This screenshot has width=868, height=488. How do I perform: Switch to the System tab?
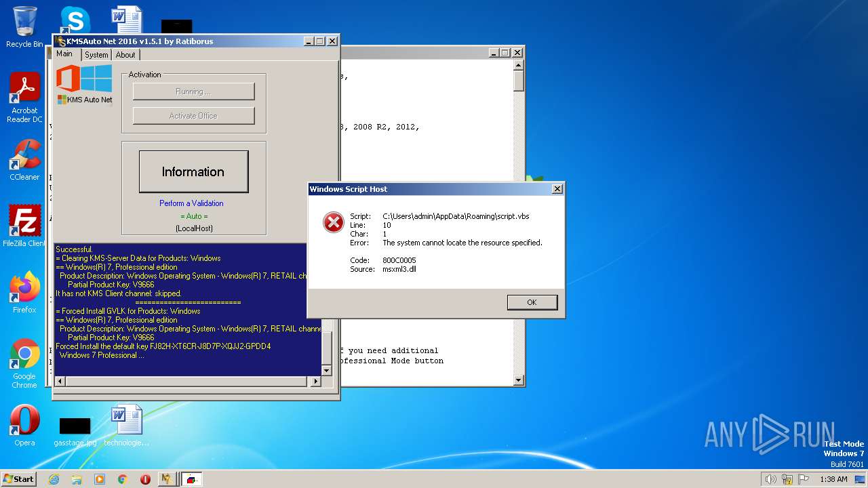pyautogui.click(x=96, y=55)
